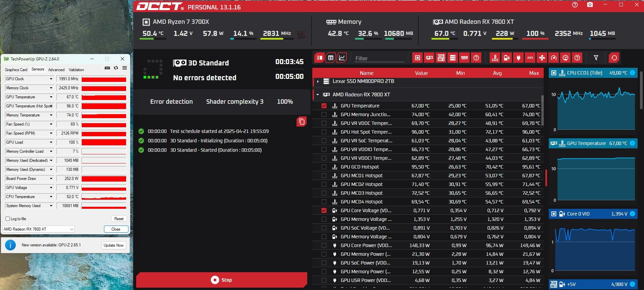The image size is (644, 290).
Task: Switch to the Graphics Card tab in GPU-Z
Action: tap(16, 70)
